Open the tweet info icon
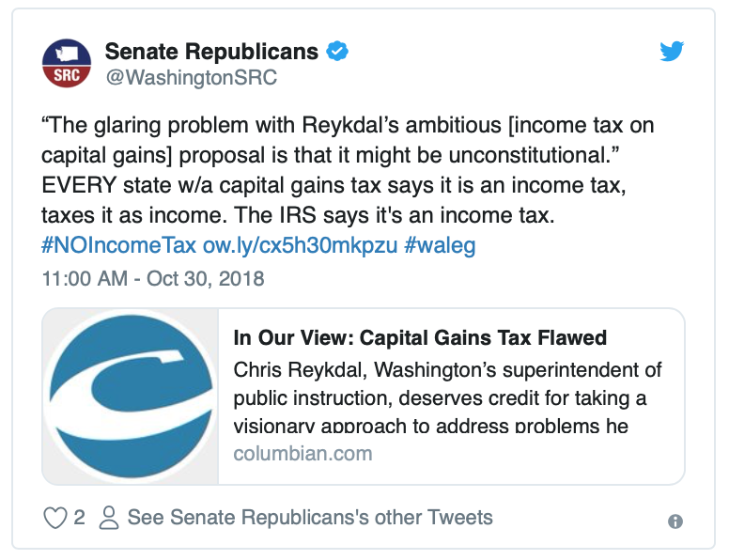The image size is (729, 560). click(675, 521)
